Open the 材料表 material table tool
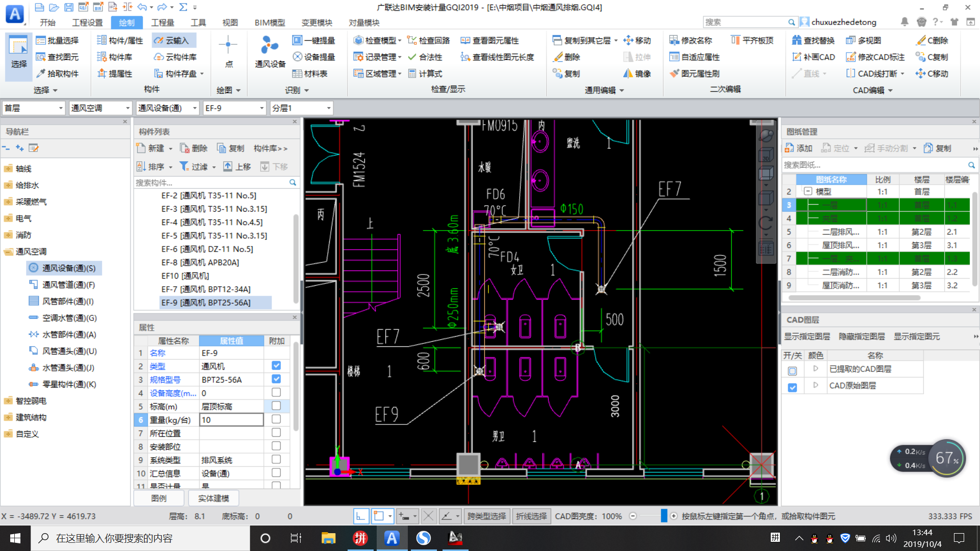The width and height of the screenshot is (980, 551). (310, 73)
